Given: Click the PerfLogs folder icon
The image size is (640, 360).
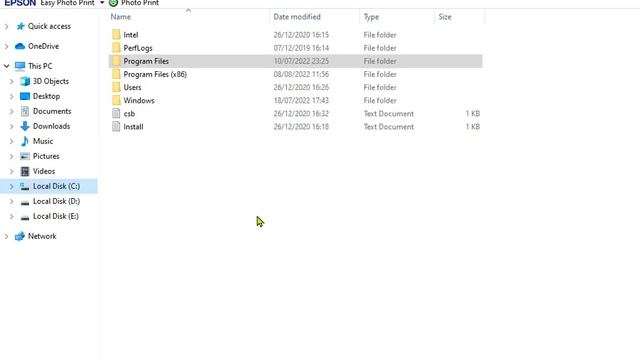Looking at the screenshot, I should point(116,48).
